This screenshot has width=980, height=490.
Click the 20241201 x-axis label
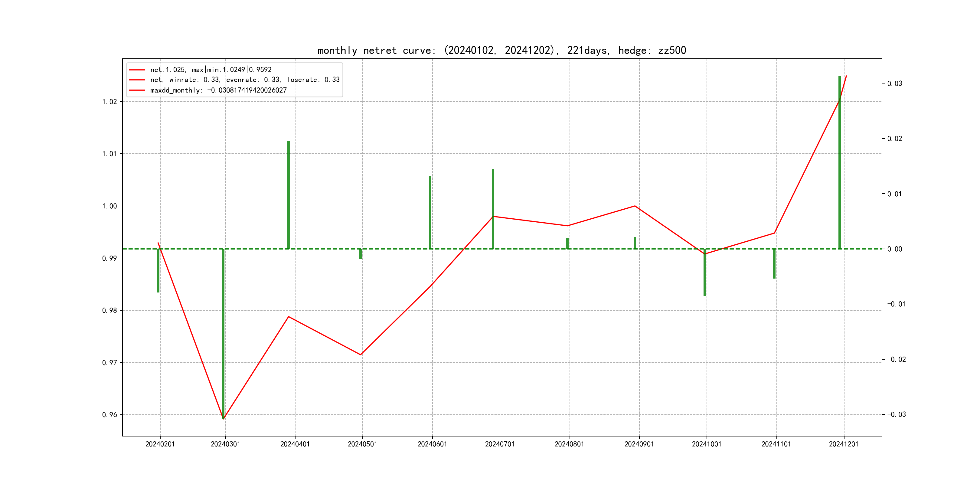click(844, 444)
